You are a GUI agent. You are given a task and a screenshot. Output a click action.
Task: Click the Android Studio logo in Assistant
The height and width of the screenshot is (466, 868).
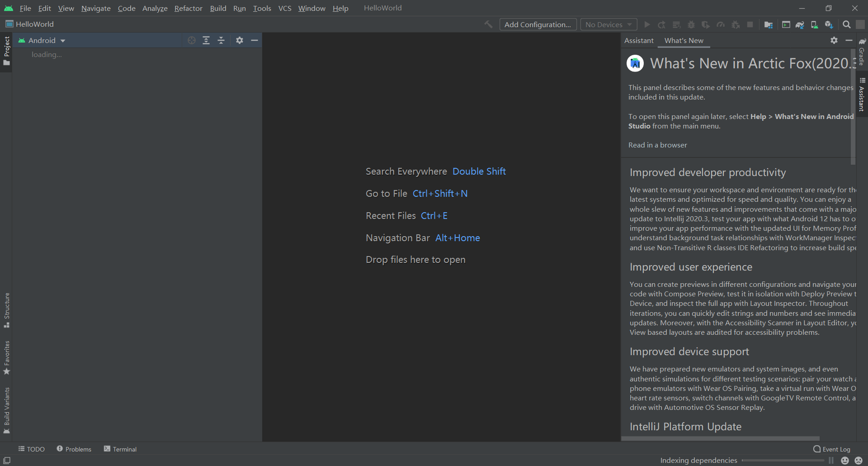635,63
